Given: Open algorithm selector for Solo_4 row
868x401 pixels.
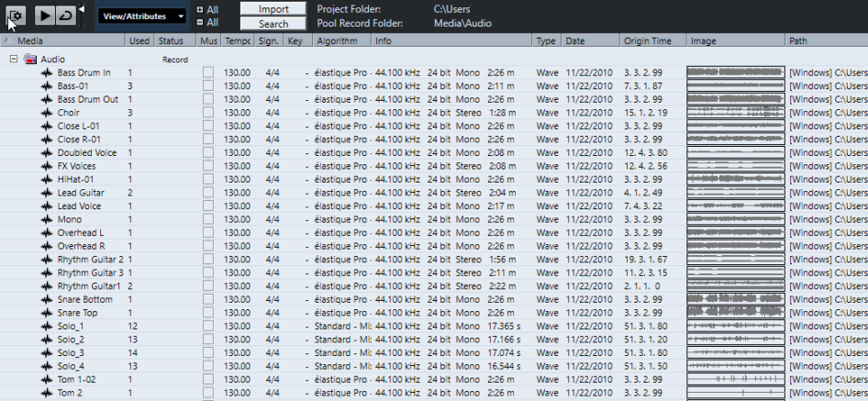Looking at the screenshot, I should click(342, 366).
